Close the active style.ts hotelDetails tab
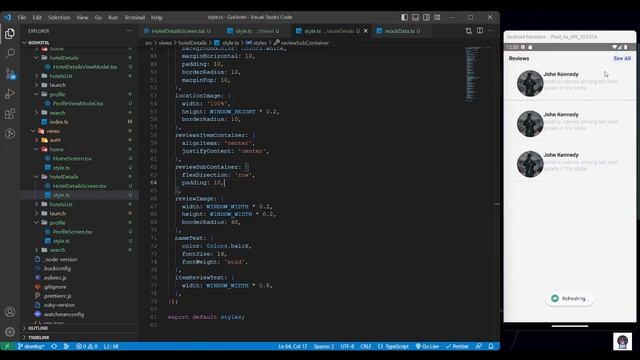Viewport: 640px width, 360px height. point(366,31)
